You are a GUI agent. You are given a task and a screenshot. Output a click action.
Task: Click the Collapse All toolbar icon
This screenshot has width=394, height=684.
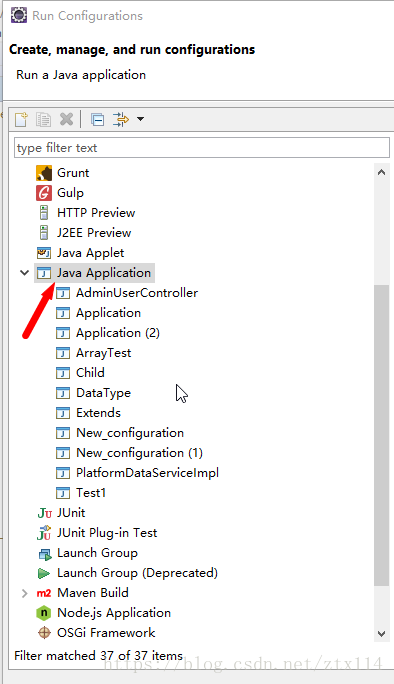click(97, 119)
